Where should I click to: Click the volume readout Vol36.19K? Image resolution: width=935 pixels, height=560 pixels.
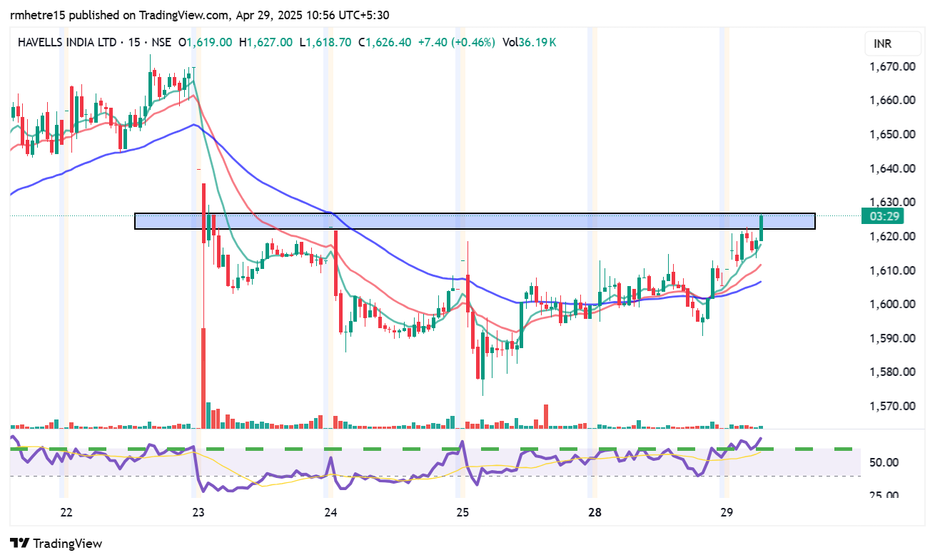click(529, 42)
